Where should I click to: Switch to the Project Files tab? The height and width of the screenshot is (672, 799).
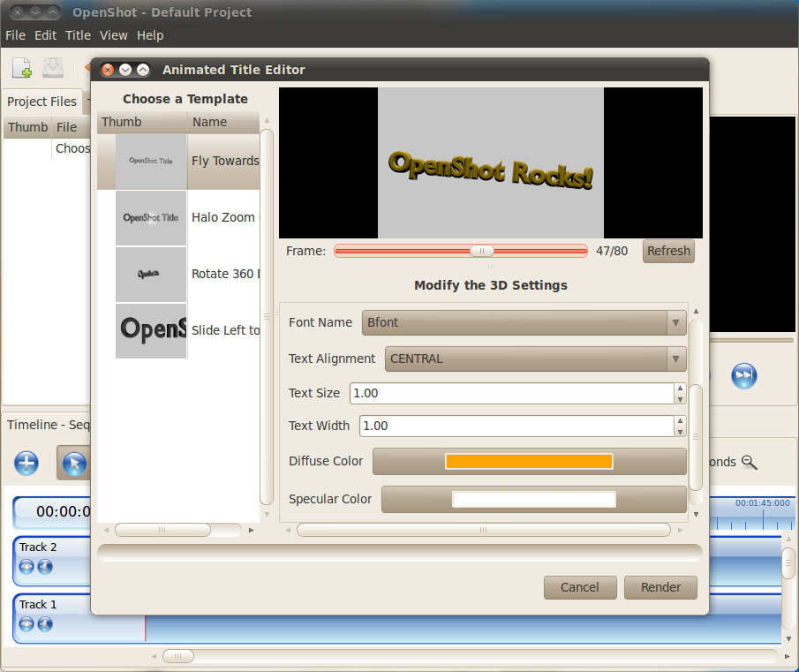click(x=41, y=102)
